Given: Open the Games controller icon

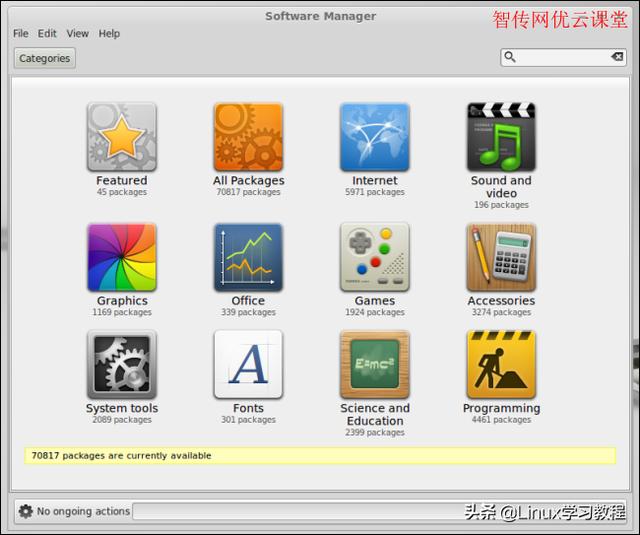Looking at the screenshot, I should click(375, 257).
